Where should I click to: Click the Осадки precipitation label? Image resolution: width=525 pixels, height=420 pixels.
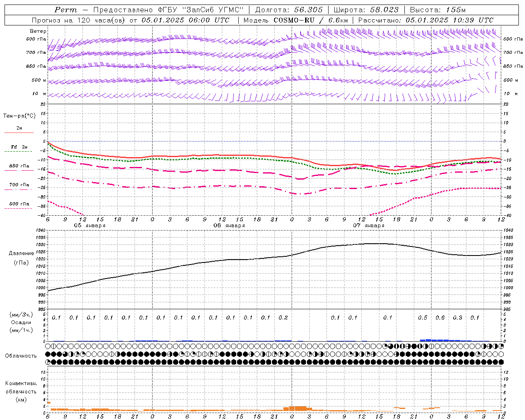click(x=21, y=322)
